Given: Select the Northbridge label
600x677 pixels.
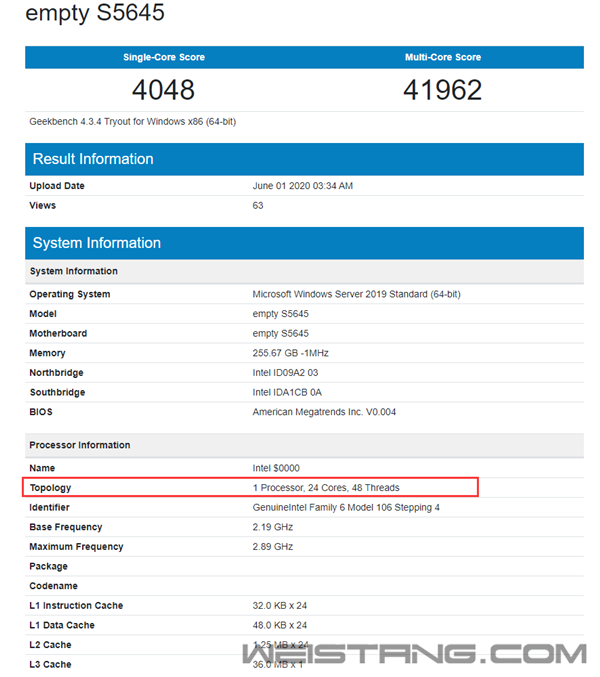Looking at the screenshot, I should (x=57, y=373).
